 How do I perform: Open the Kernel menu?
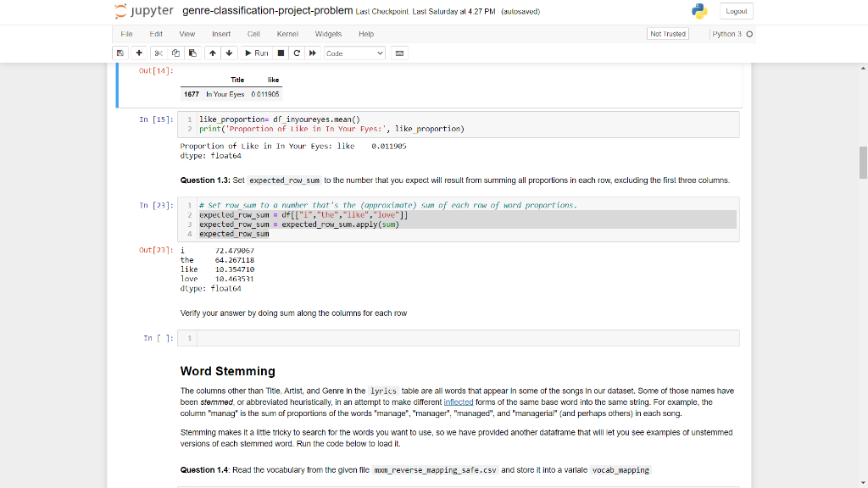pyautogui.click(x=287, y=34)
